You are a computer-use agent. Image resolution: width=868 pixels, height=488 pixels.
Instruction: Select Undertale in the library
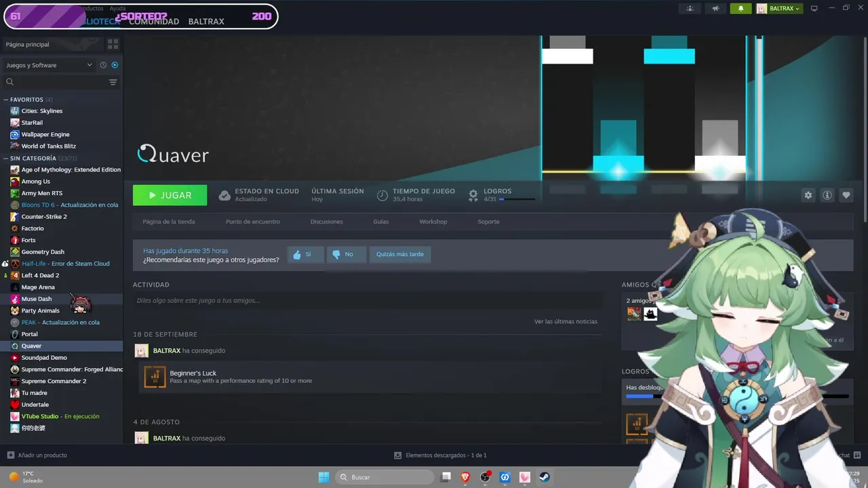(35, 405)
